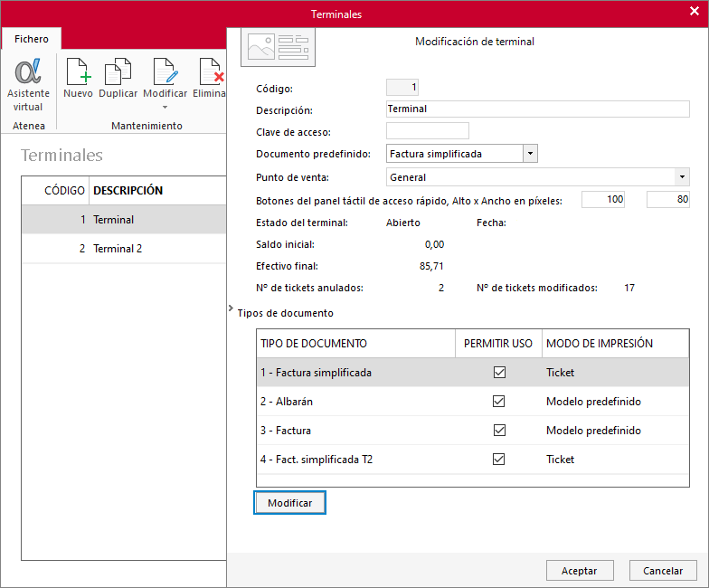Click the button width field showing 80
This screenshot has width=709, height=588.
(x=667, y=199)
